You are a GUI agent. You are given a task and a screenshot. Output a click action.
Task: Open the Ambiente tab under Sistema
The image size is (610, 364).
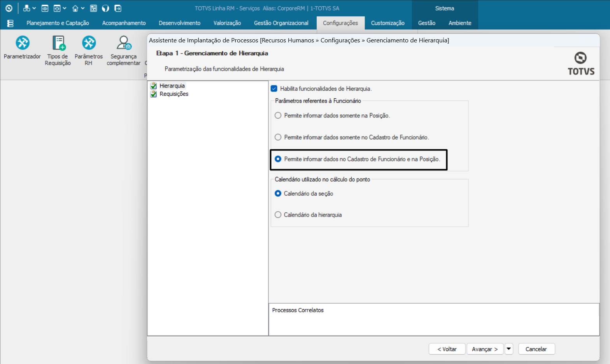point(460,23)
